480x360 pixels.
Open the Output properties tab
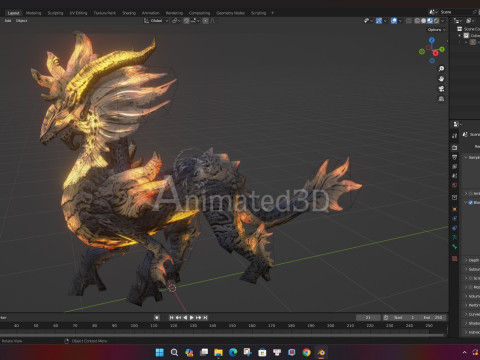pyautogui.click(x=454, y=157)
